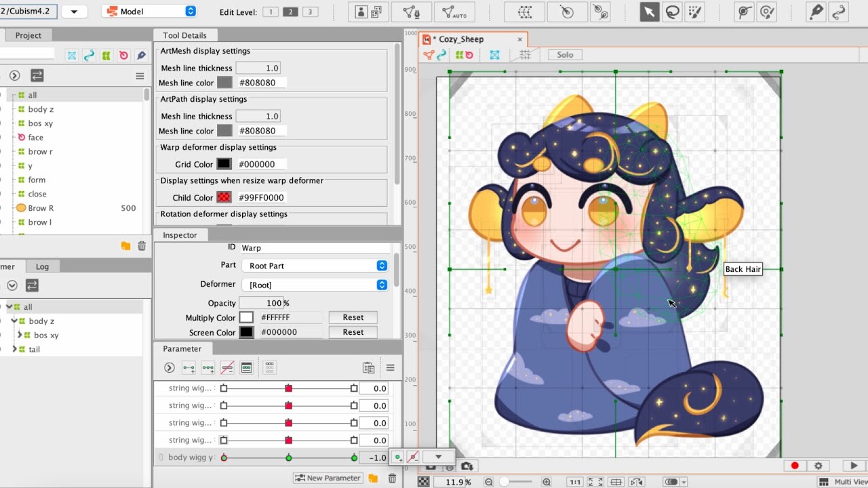The width and height of the screenshot is (868, 488).
Task: Click the trash icon in Parameter panel
Action: click(x=392, y=478)
